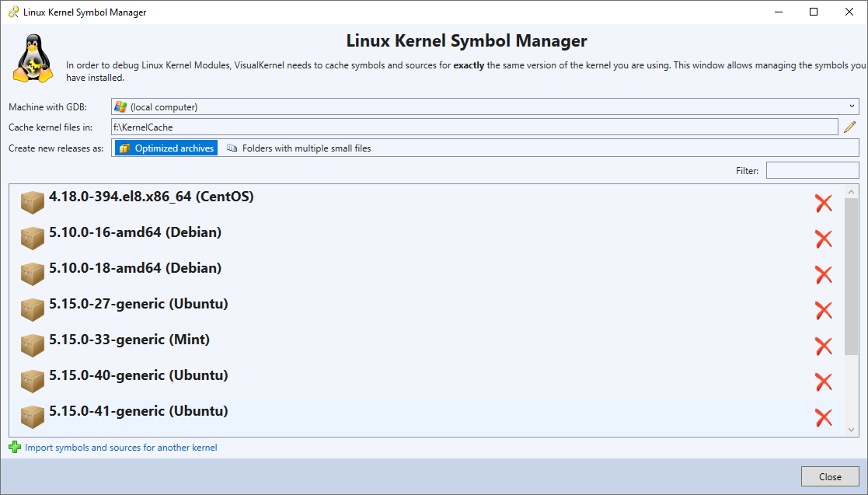Image resolution: width=868 pixels, height=495 pixels.
Task: Select Folders with multiple small files option
Action: coord(299,148)
